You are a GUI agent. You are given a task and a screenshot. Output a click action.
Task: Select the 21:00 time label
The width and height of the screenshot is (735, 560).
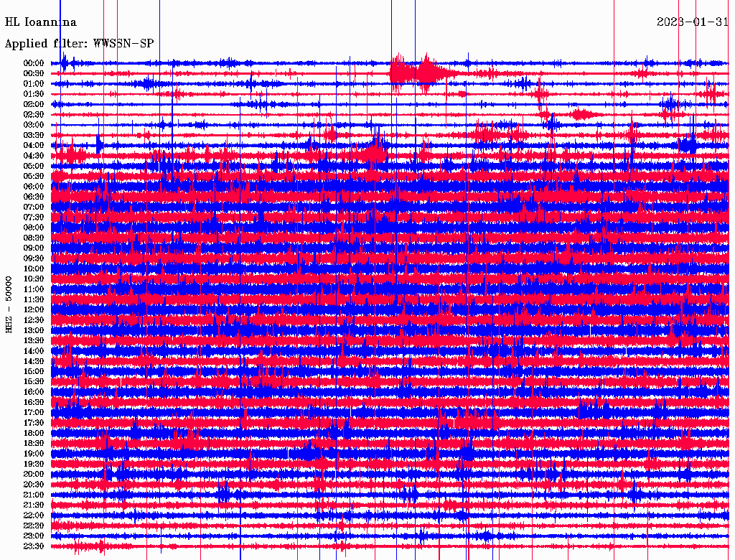(x=34, y=495)
